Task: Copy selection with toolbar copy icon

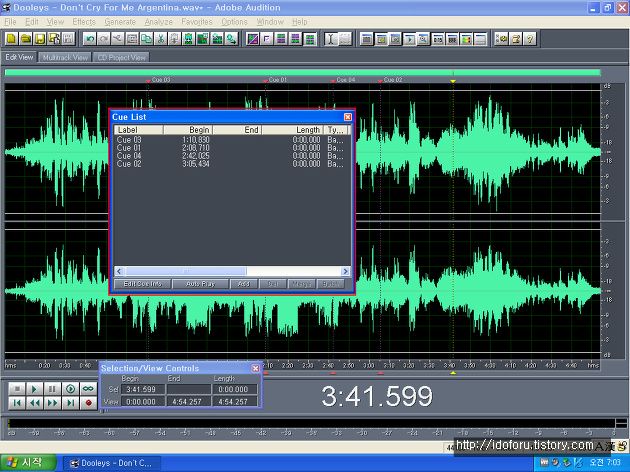Action: click(146, 39)
